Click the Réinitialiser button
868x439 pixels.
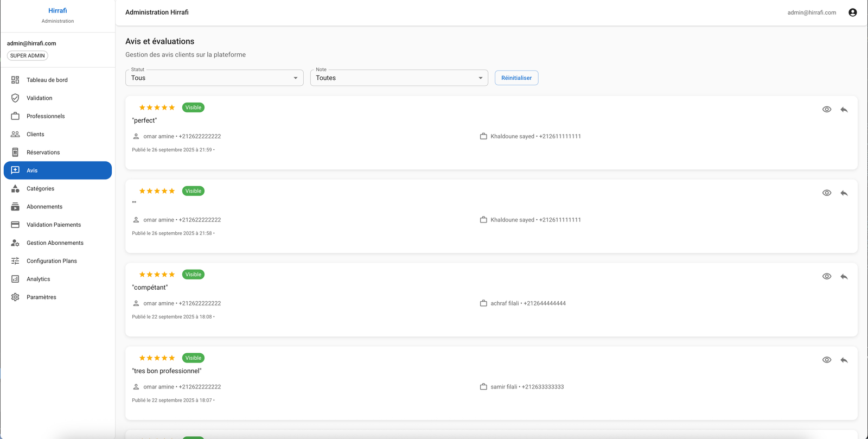516,78
